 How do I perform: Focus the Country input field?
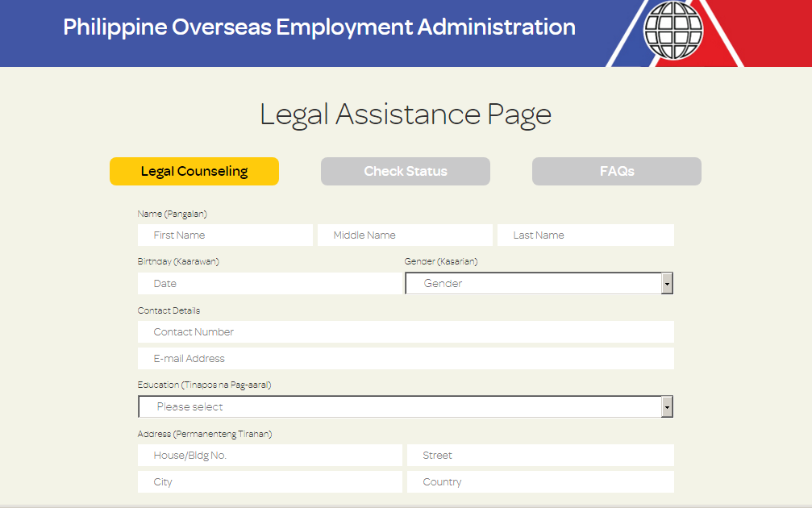[540, 481]
